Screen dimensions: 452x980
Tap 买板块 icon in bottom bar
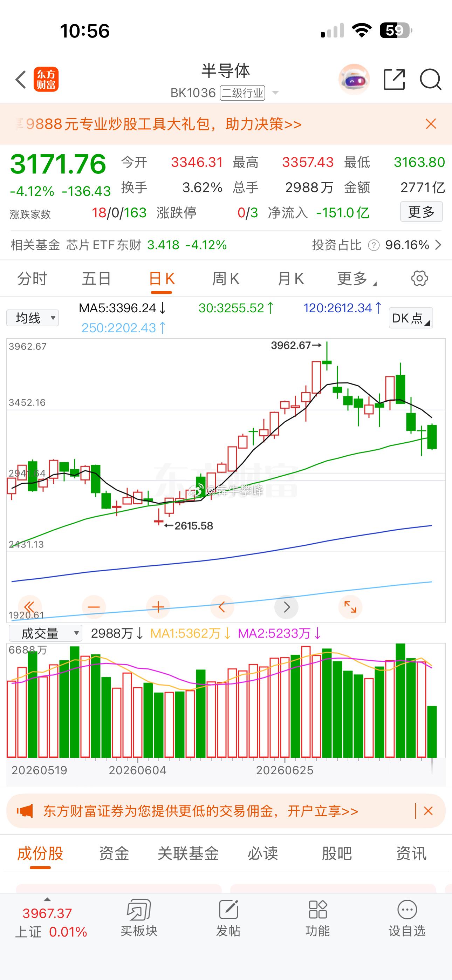click(139, 910)
